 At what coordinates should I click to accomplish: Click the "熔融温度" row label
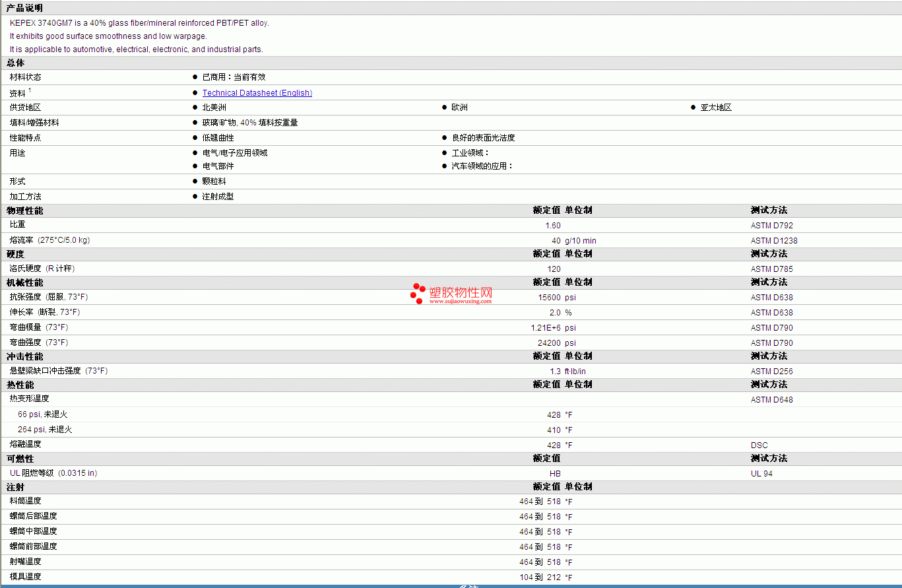(25, 444)
